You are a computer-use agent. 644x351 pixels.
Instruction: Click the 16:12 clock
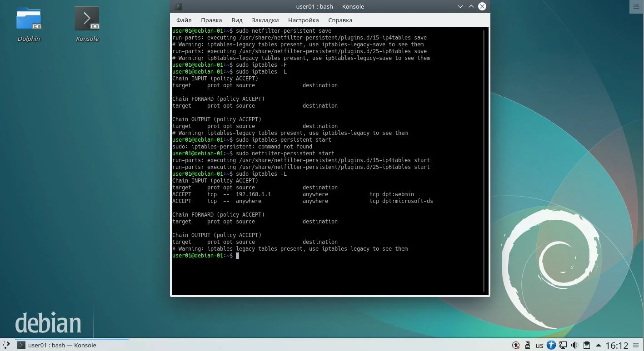click(617, 346)
